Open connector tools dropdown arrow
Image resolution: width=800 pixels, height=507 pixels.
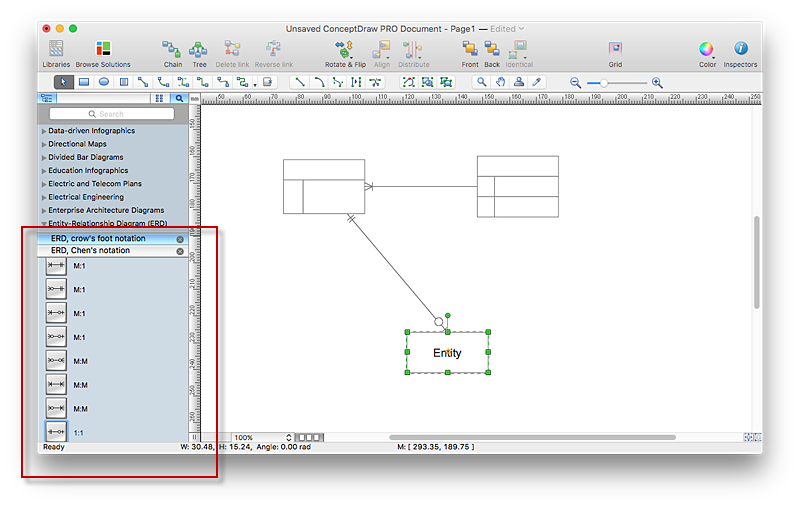pyautogui.click(x=255, y=84)
